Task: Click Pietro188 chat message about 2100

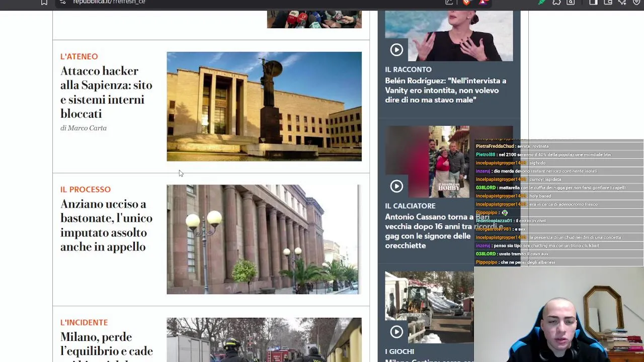Action: click(x=543, y=154)
